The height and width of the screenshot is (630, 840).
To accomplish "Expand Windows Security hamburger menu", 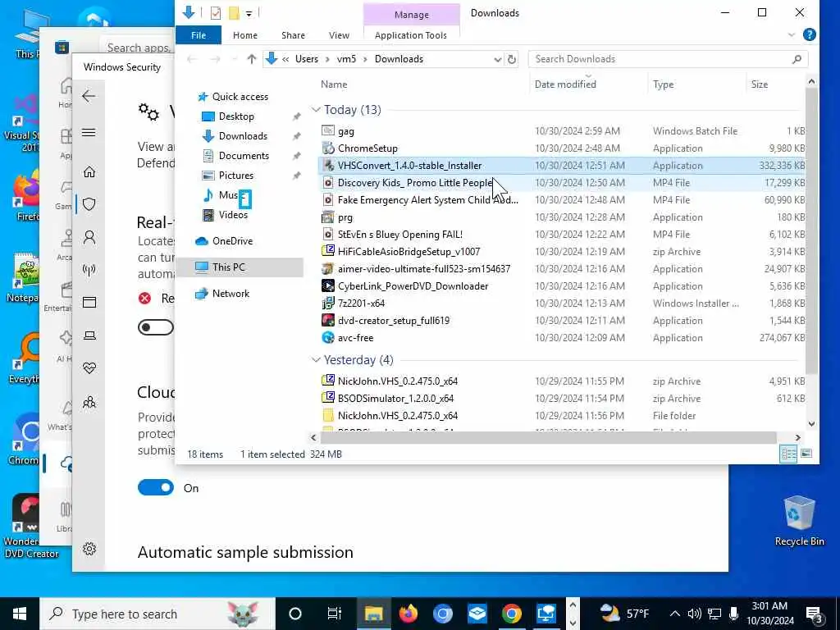I will coord(89,132).
